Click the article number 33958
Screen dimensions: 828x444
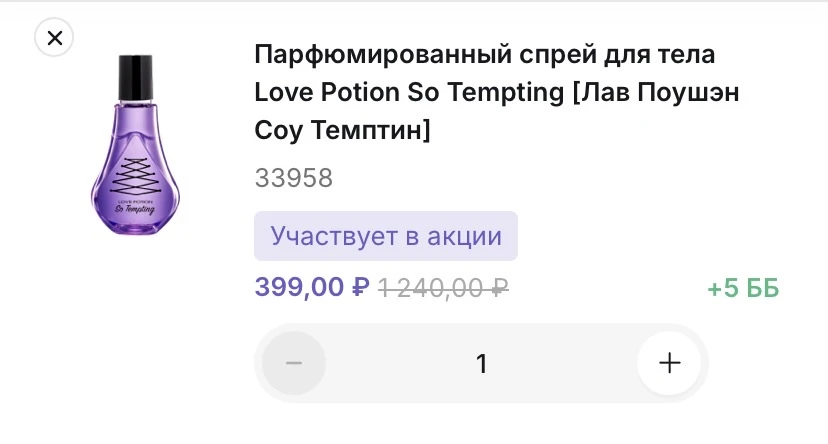(293, 178)
